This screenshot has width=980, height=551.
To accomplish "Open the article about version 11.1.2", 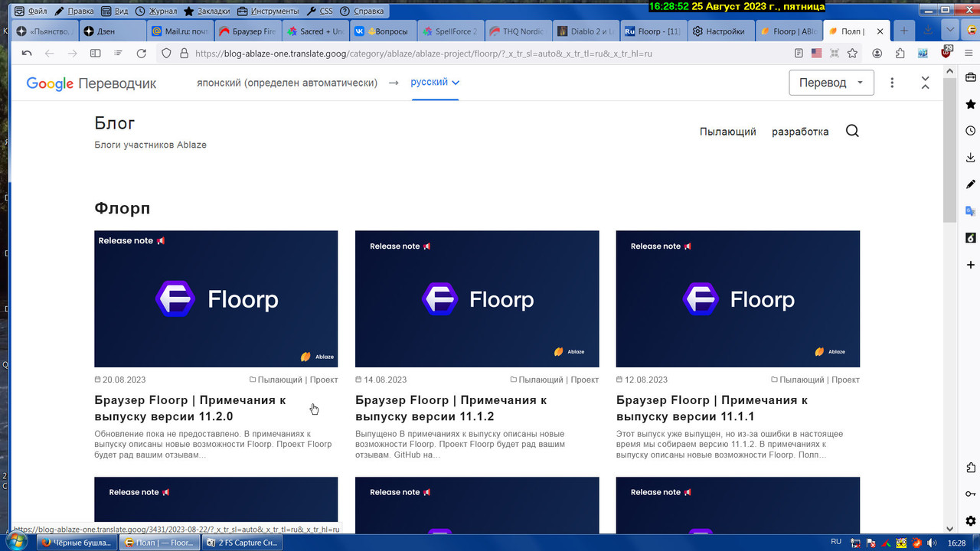I will pos(451,408).
